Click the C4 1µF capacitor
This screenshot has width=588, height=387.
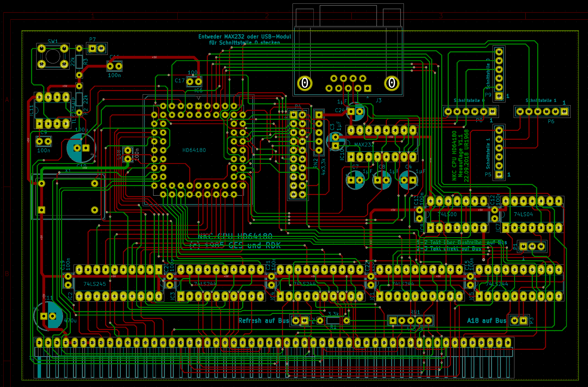point(408,180)
